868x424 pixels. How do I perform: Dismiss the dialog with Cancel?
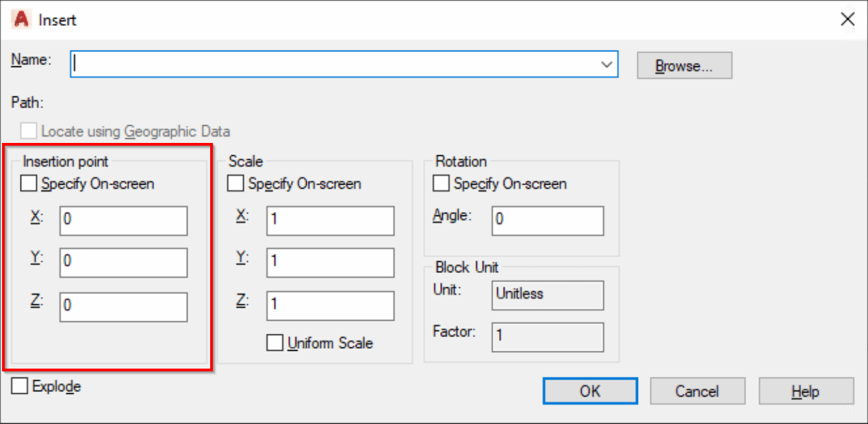tap(697, 390)
